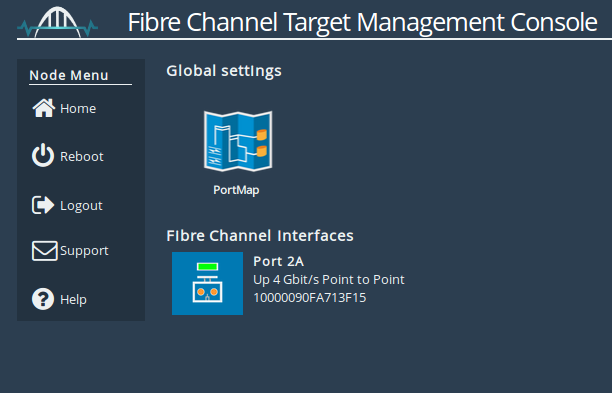The width and height of the screenshot is (612, 393).
Task: Click the Home house icon
Action: coord(43,108)
